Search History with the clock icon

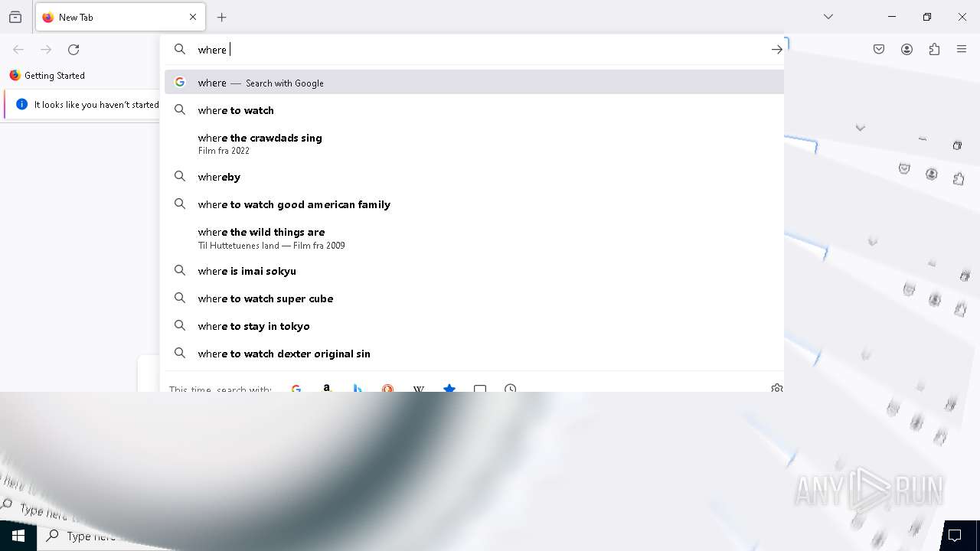511,388
